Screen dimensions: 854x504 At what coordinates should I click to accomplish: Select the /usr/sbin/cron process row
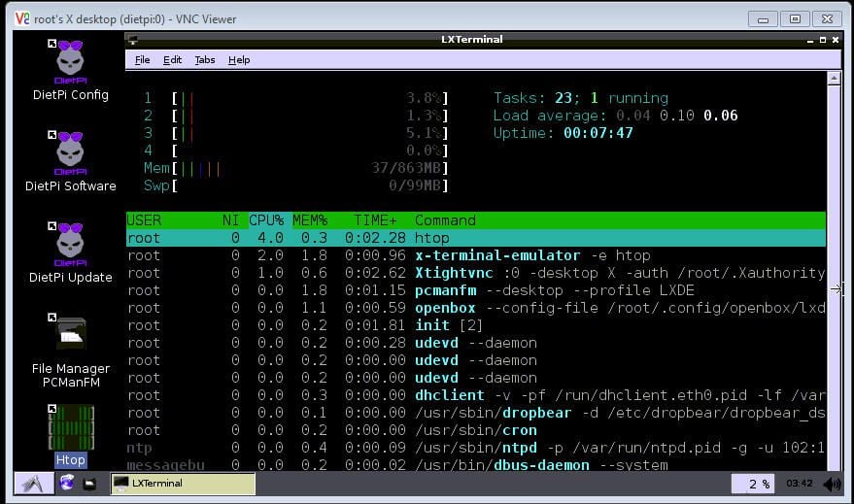click(476, 430)
